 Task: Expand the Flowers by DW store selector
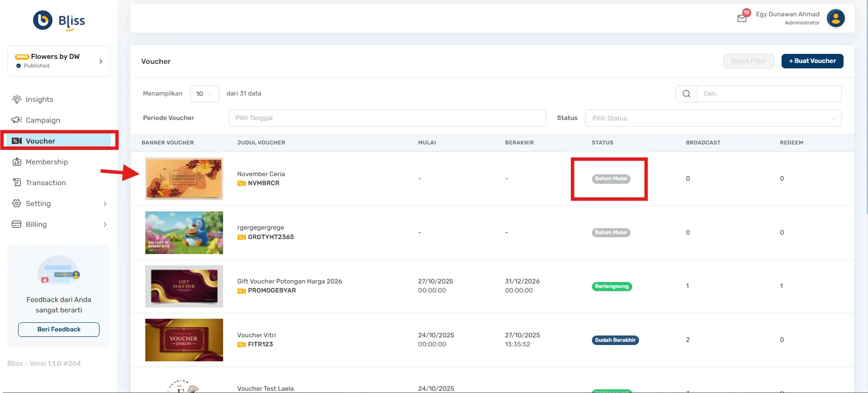pyautogui.click(x=100, y=61)
